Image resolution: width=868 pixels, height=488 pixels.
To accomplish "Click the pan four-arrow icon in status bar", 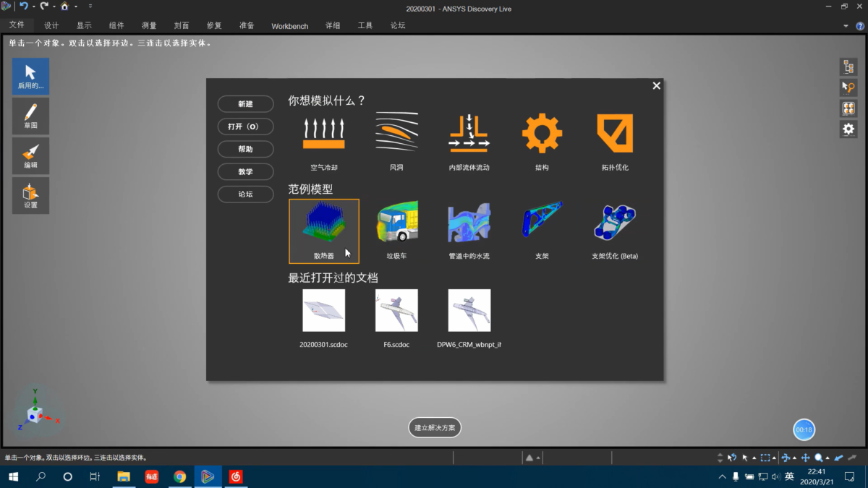I will click(x=805, y=458).
